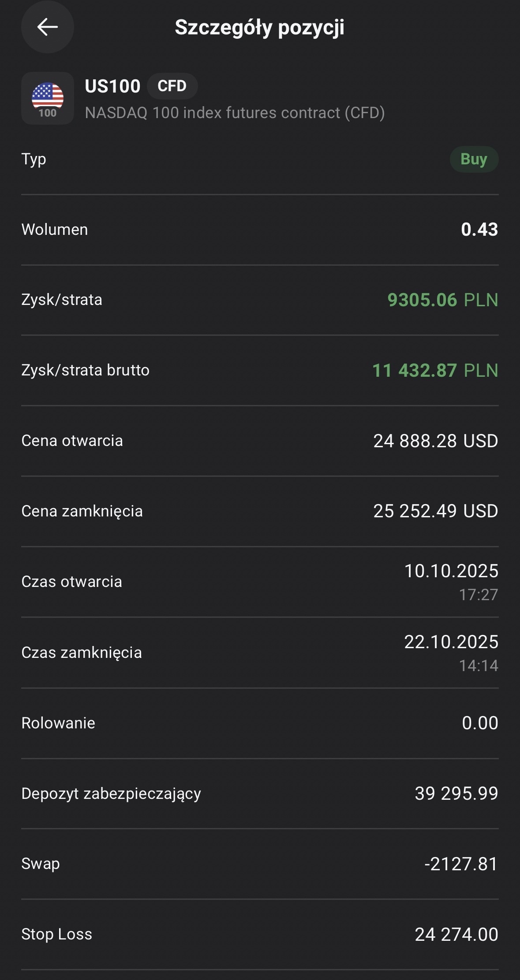Screen dimensions: 520x980
Task: Tap the closing price 25 252.49 USD
Action: (435, 511)
